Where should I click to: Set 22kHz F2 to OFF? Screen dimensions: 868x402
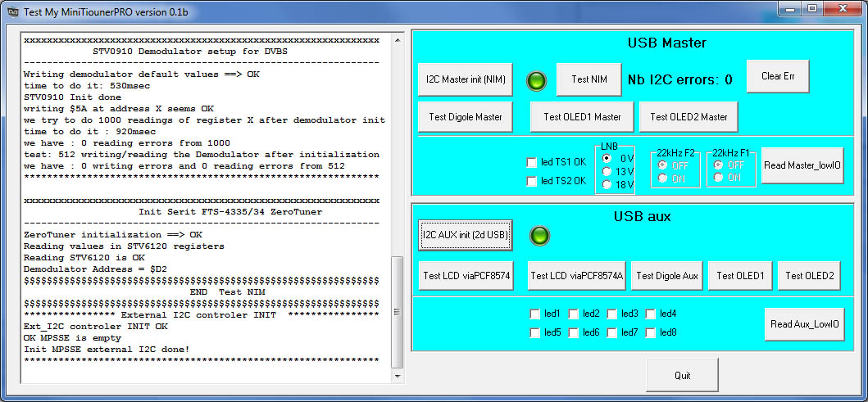(662, 165)
